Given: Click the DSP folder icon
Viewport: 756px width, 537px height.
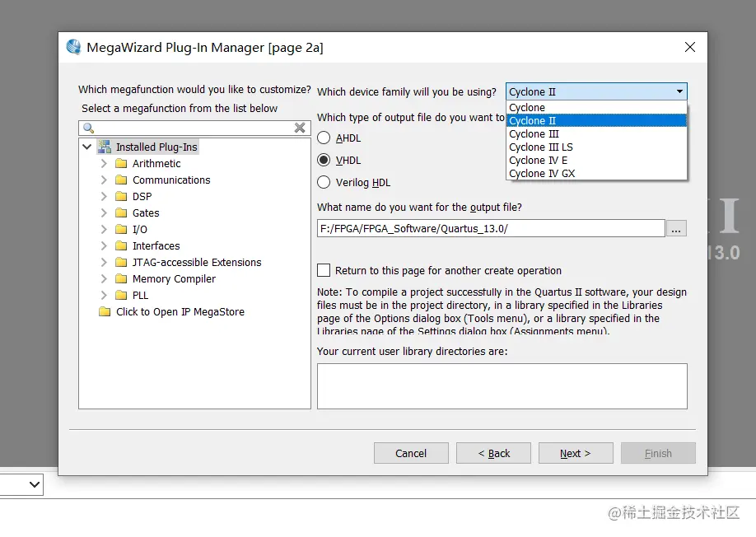Looking at the screenshot, I should (121, 196).
